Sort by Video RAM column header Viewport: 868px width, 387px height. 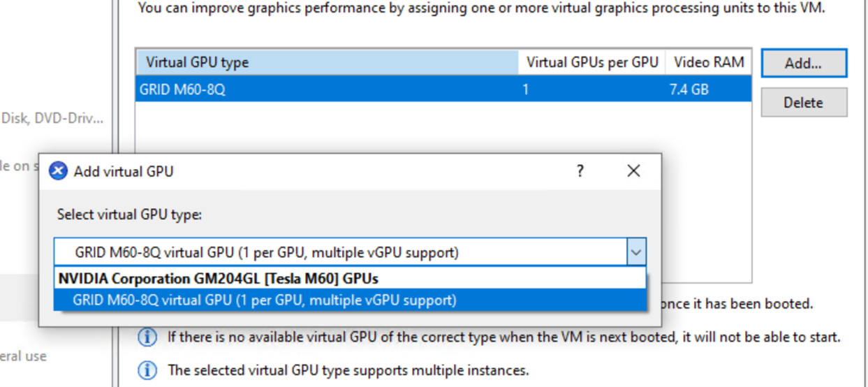coord(709,62)
